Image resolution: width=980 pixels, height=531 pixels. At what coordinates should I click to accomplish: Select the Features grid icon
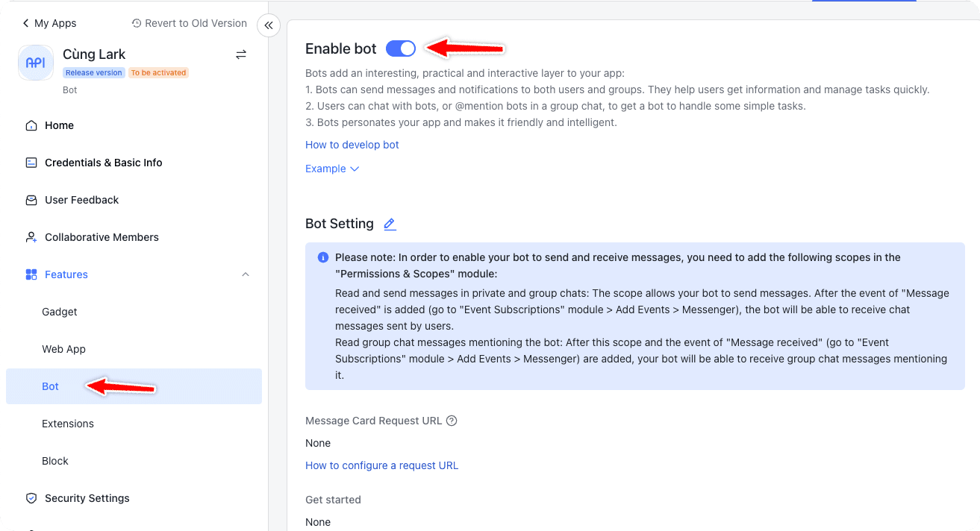point(30,274)
